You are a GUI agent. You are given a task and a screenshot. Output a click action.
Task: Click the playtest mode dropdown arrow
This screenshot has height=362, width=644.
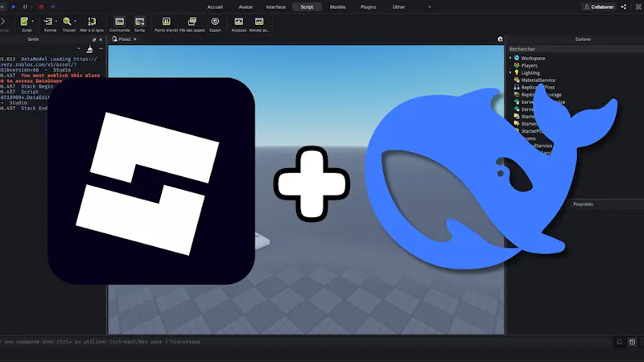tap(3, 6)
